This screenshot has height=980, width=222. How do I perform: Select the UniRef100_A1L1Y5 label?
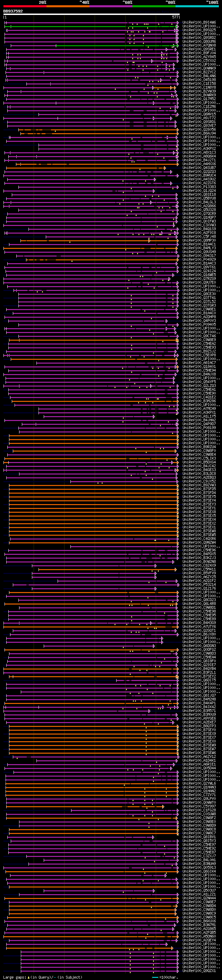coord(199,416)
